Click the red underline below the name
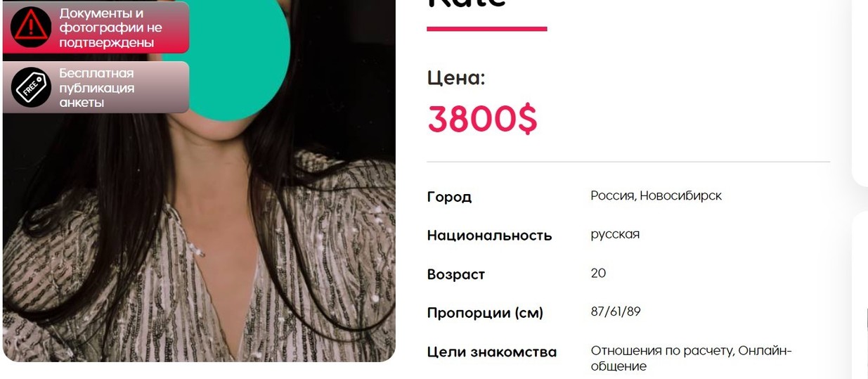The image size is (868, 379). point(487,29)
